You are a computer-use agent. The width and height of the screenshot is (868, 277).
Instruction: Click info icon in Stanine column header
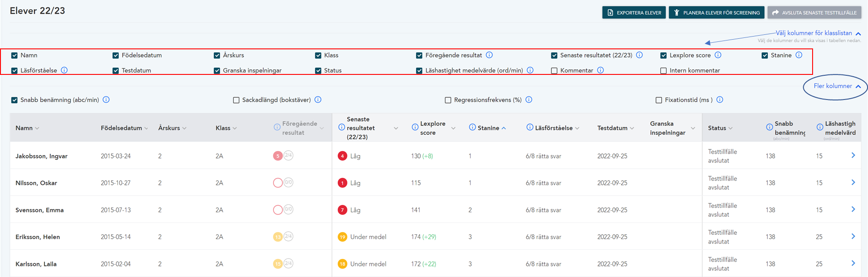[472, 127]
